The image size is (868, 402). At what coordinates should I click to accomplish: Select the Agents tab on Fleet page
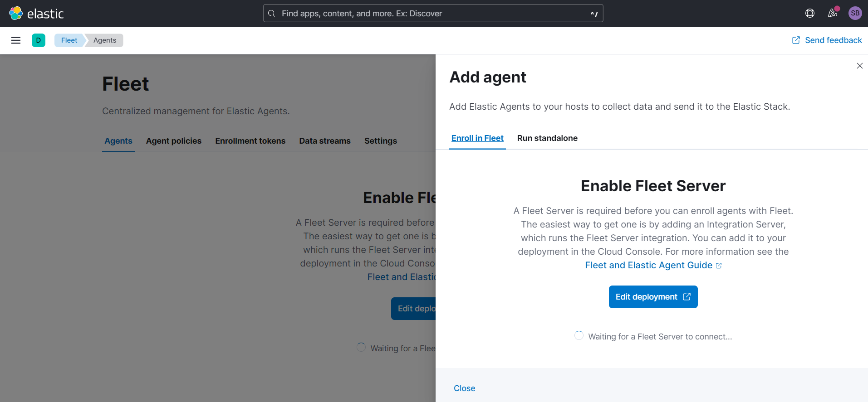tap(118, 141)
